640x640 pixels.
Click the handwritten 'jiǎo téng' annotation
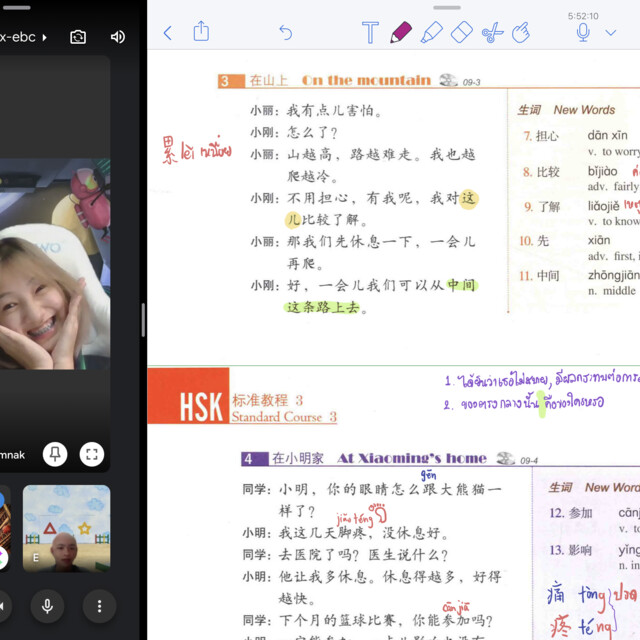click(x=355, y=519)
